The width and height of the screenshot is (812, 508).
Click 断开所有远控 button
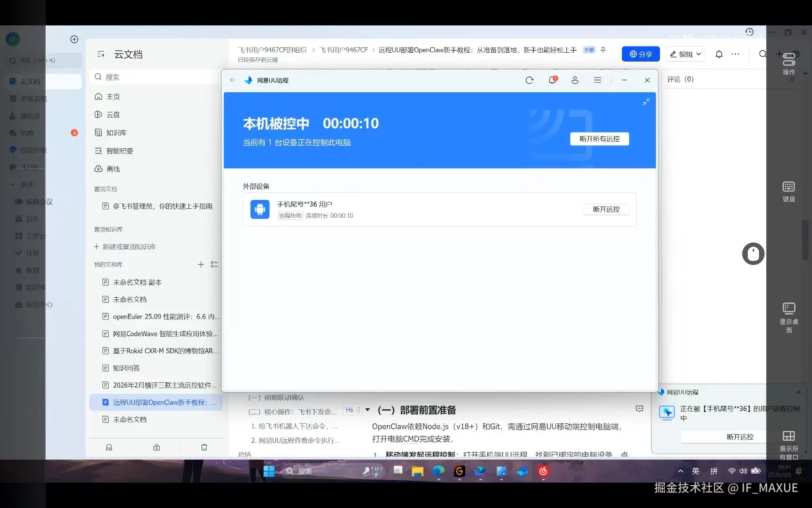coord(599,139)
